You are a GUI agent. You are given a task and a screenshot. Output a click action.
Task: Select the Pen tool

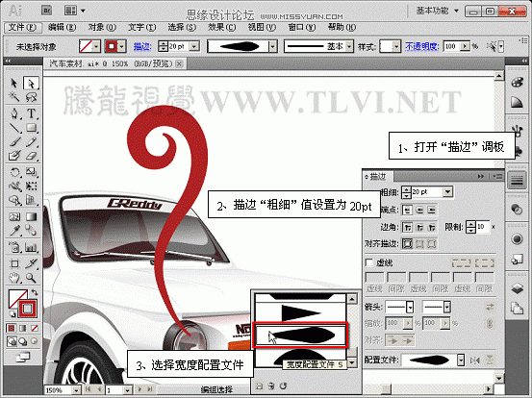pyautogui.click(x=13, y=113)
